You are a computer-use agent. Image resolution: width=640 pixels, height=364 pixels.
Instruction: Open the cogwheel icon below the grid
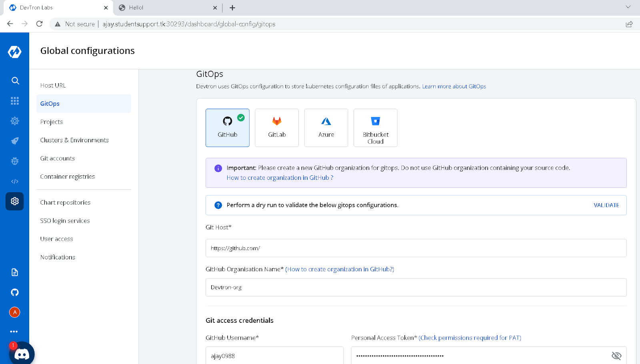pos(15,121)
